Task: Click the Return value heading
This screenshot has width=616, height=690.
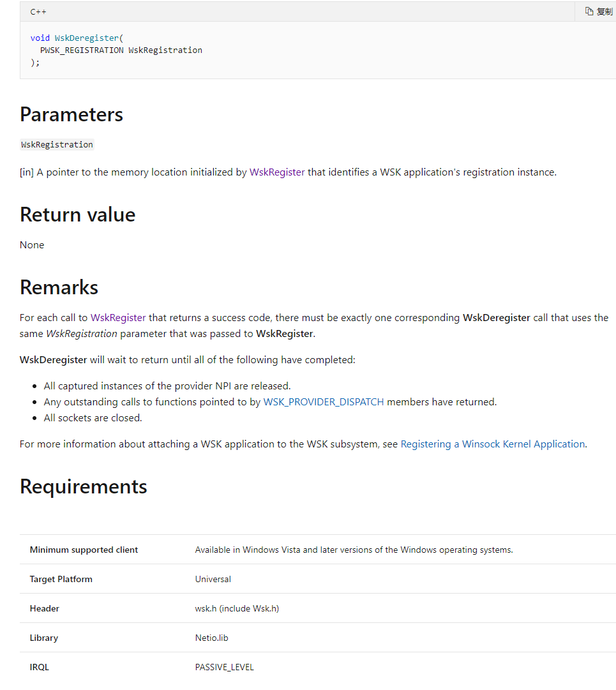Action: (77, 214)
